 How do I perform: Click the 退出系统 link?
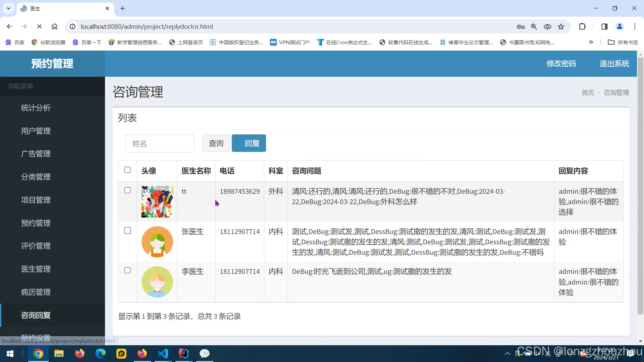[614, 64]
